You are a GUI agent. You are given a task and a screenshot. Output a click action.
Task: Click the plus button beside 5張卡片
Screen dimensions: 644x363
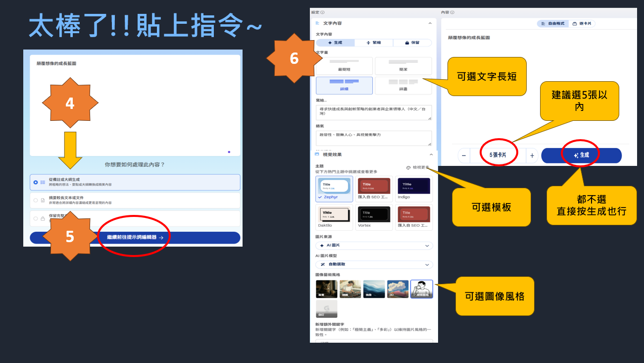click(x=532, y=156)
